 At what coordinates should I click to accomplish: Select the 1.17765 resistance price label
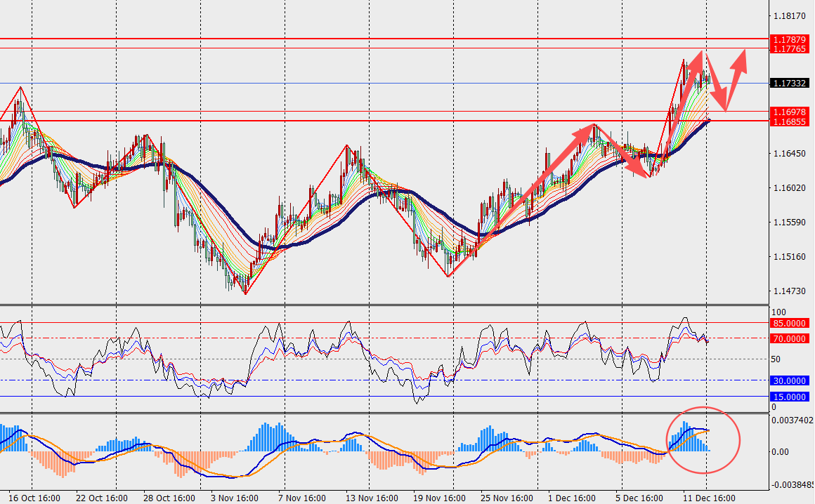pyautogui.click(x=788, y=48)
